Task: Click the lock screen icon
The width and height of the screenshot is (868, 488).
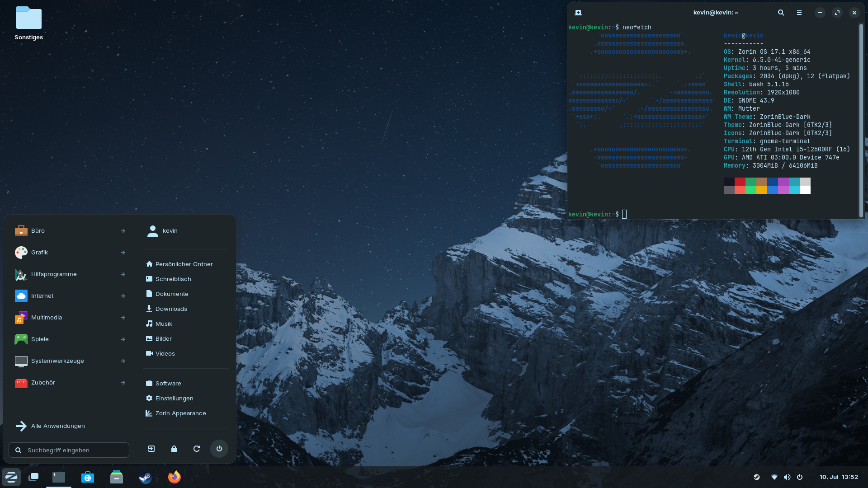Action: [x=174, y=449]
